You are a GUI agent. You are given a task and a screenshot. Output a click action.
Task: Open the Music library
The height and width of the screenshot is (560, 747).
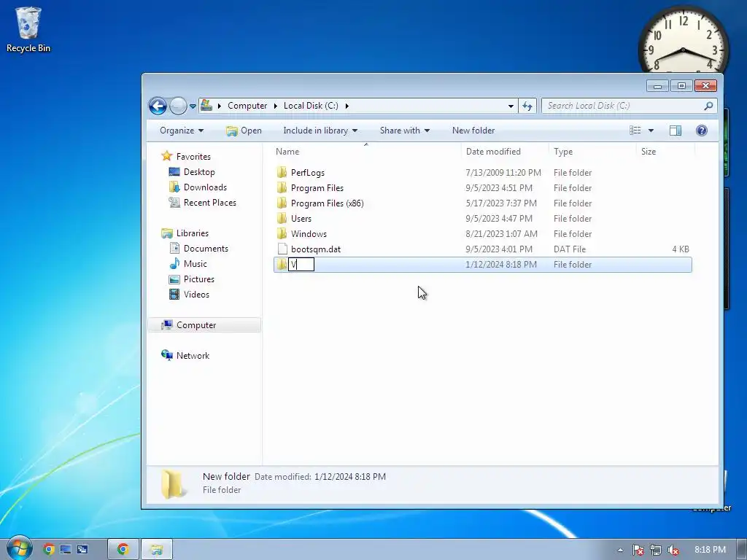(x=196, y=263)
